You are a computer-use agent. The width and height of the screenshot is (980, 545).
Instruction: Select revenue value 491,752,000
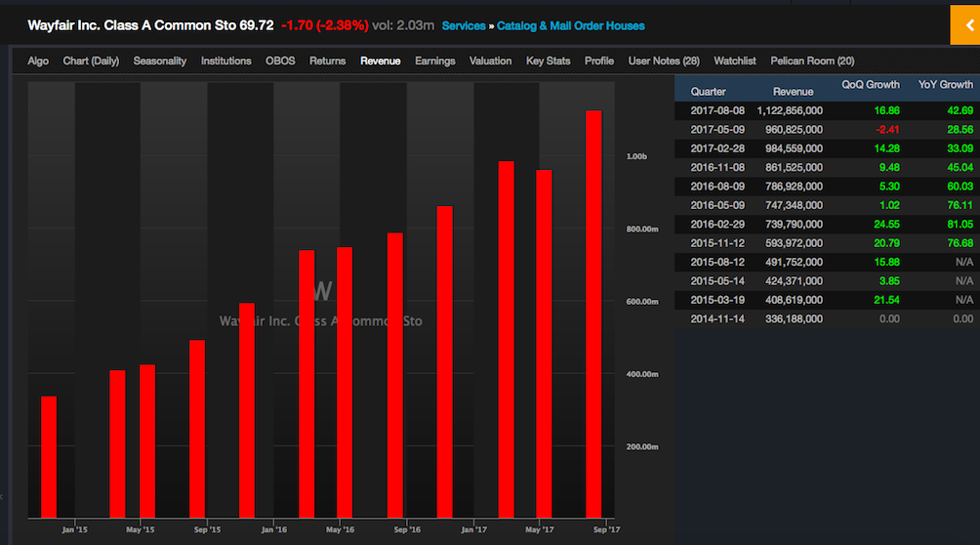coord(794,262)
